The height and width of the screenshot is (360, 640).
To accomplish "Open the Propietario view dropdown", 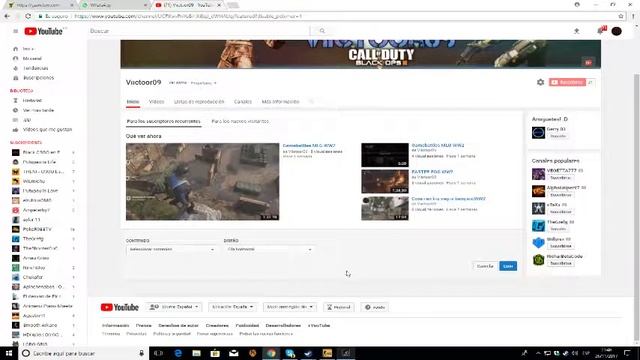I will click(x=203, y=83).
